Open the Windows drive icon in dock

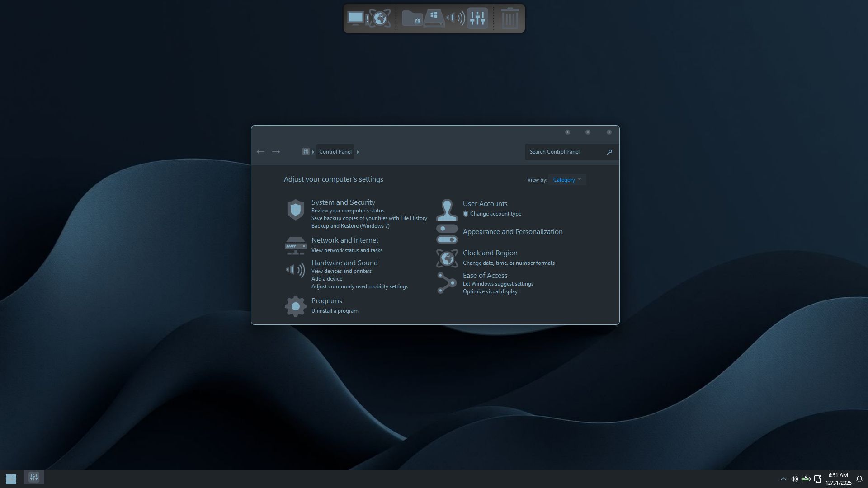click(434, 18)
